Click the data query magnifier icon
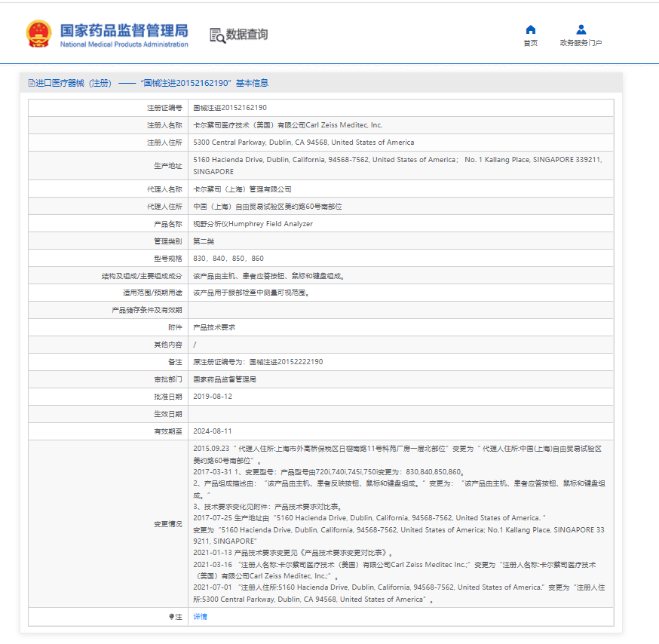 click(217, 35)
